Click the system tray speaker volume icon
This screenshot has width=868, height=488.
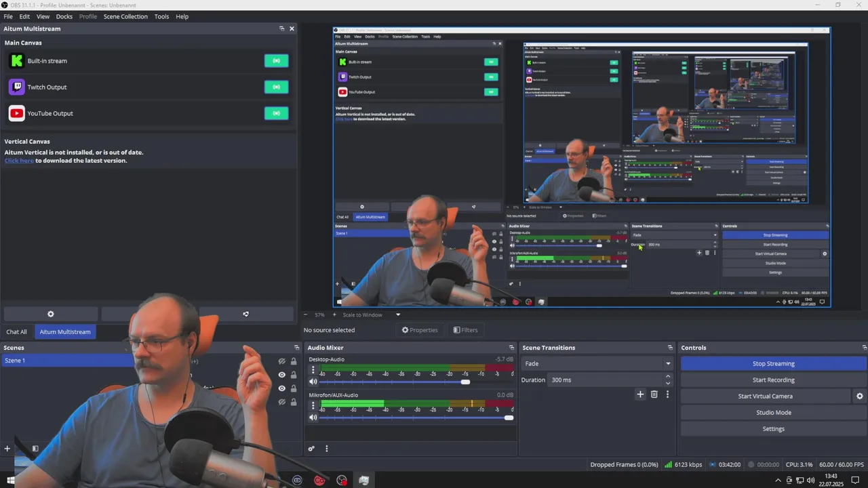coord(810,481)
